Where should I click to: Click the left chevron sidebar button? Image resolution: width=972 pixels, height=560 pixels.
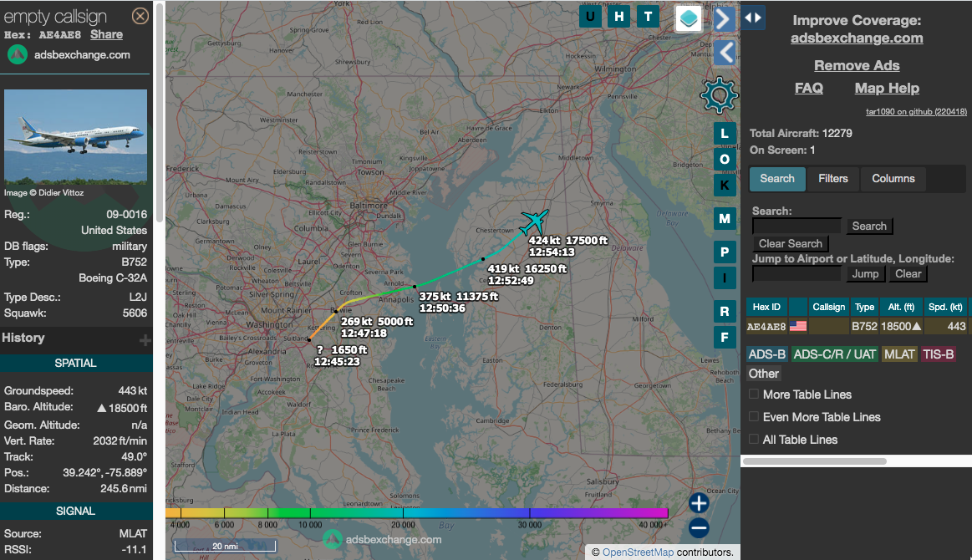(724, 53)
